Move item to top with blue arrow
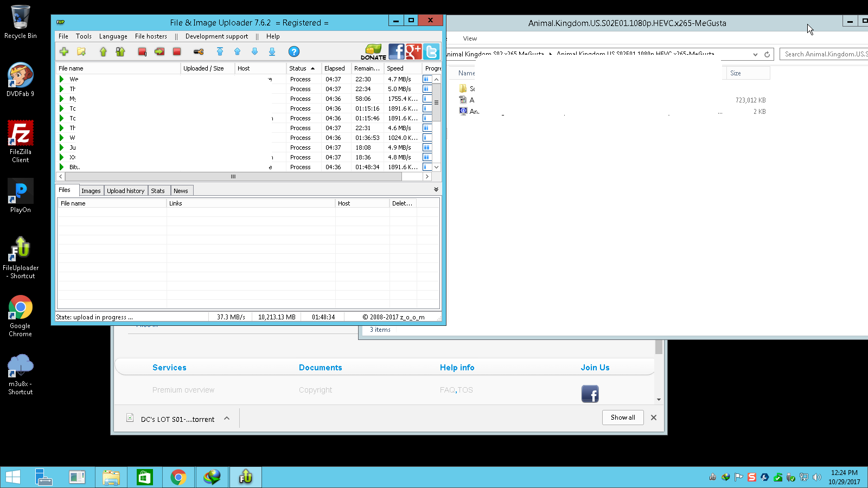868x488 pixels. [x=220, y=52]
